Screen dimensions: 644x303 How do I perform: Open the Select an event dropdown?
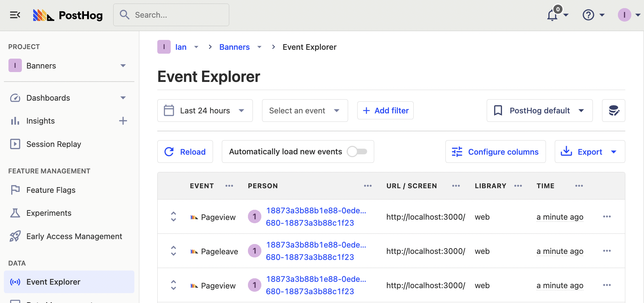[305, 111]
